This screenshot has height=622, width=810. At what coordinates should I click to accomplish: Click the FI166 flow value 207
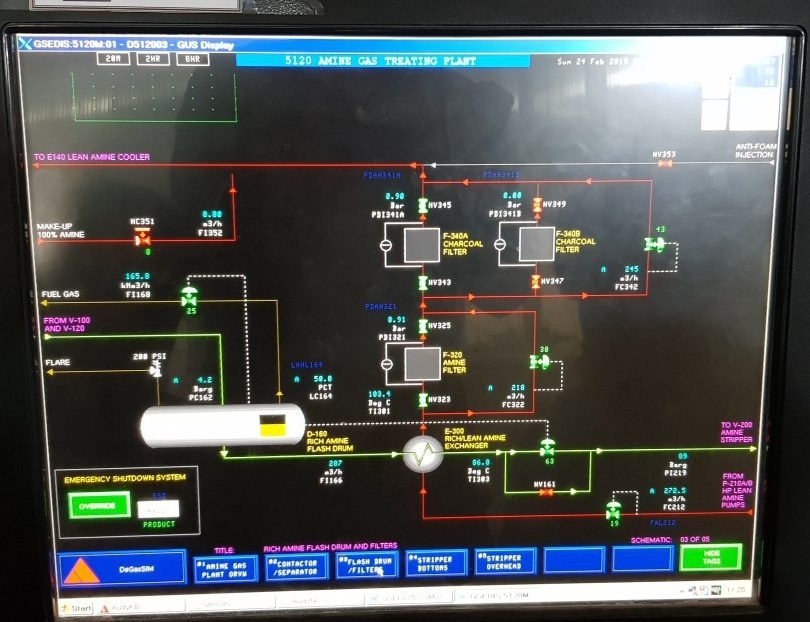pos(335,463)
